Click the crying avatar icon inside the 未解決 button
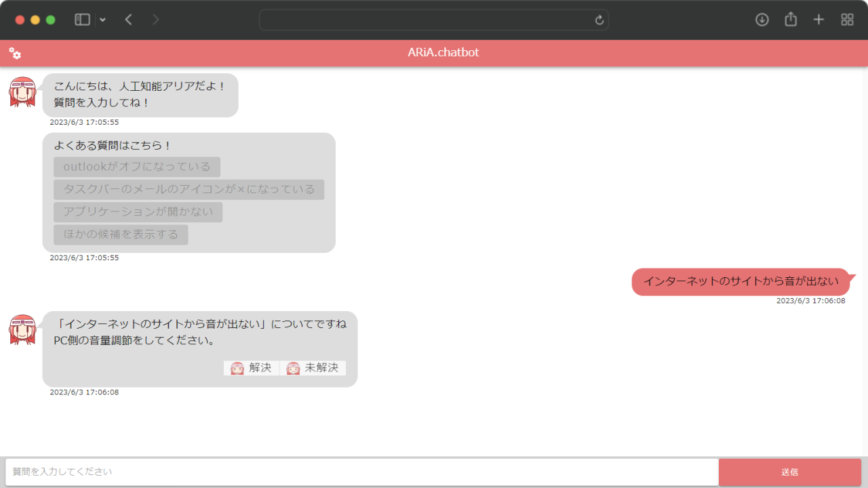Screen dimensions: 868x488 (294, 367)
